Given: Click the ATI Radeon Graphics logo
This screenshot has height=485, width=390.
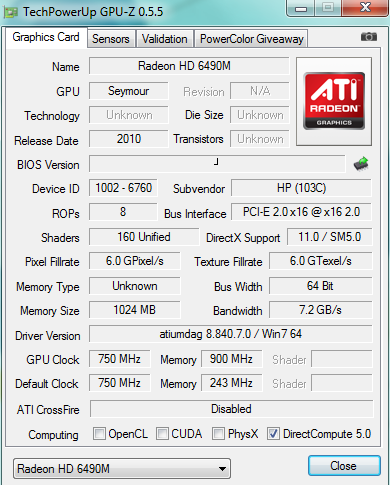Looking at the screenshot, I should [x=334, y=101].
